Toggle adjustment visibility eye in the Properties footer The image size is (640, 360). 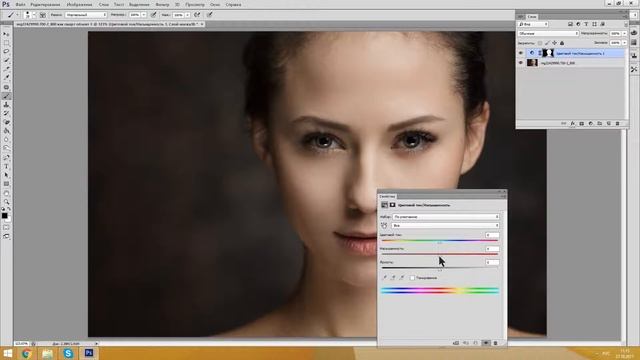click(x=487, y=343)
